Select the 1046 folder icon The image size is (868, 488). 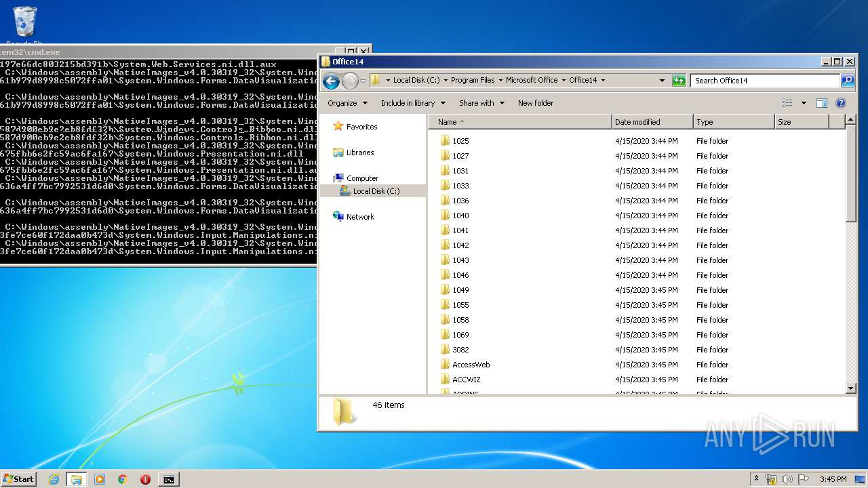tap(445, 275)
